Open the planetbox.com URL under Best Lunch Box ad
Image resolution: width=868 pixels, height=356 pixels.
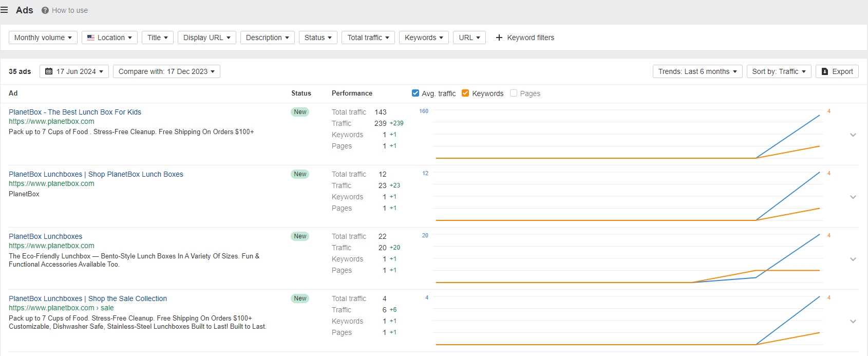[51, 121]
